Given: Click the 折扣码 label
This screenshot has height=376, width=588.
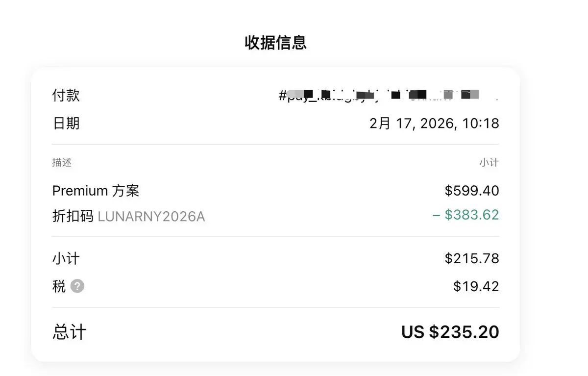Looking at the screenshot, I should (x=73, y=216).
